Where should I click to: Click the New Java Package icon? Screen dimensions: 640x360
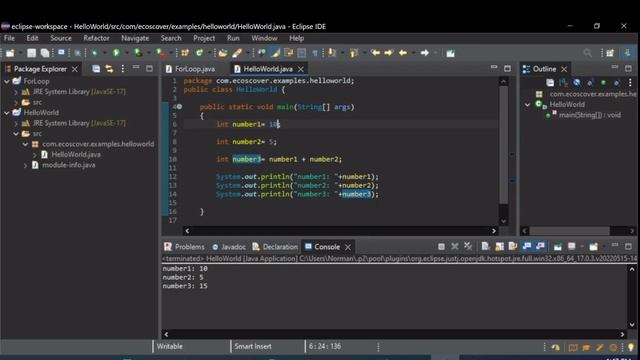(x=185, y=53)
